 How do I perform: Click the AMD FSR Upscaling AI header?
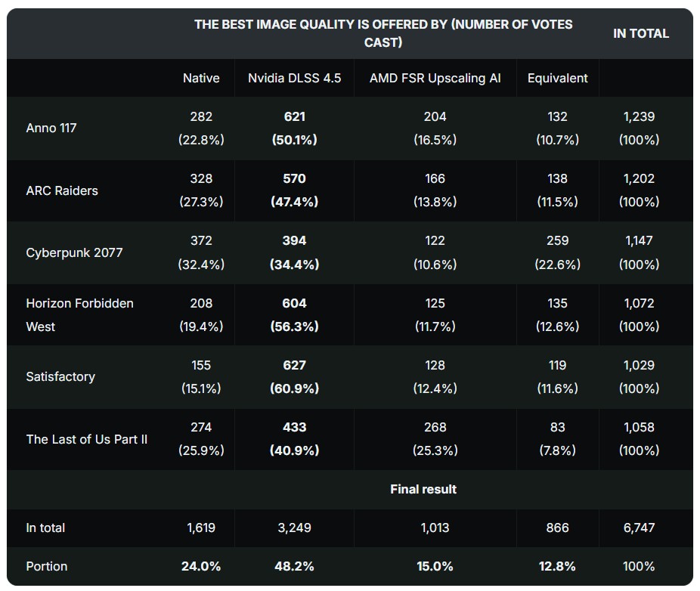click(x=435, y=78)
